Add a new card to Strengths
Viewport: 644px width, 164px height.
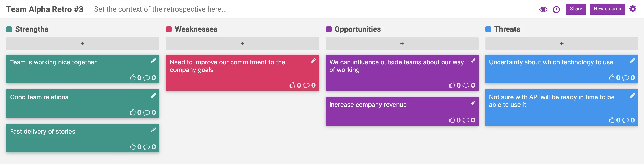[82, 43]
